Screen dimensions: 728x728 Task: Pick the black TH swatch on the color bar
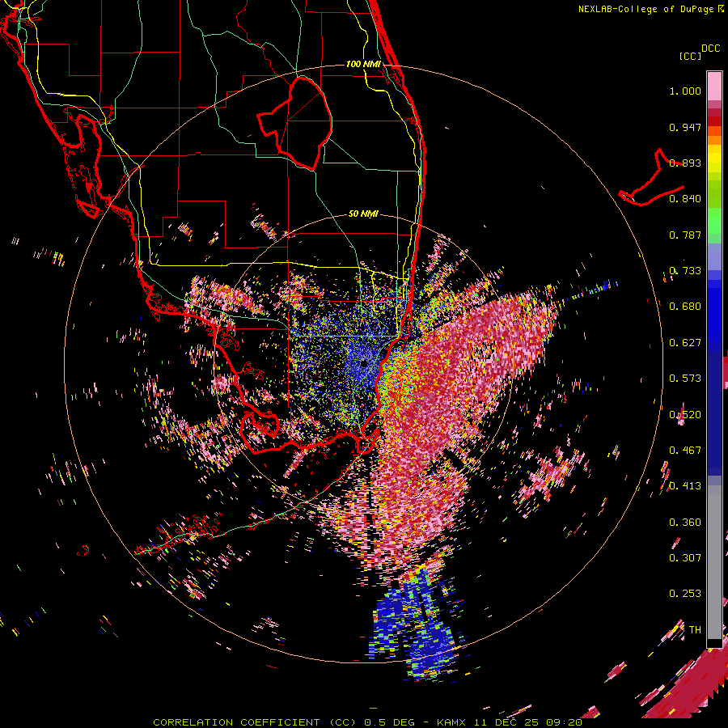click(x=714, y=643)
